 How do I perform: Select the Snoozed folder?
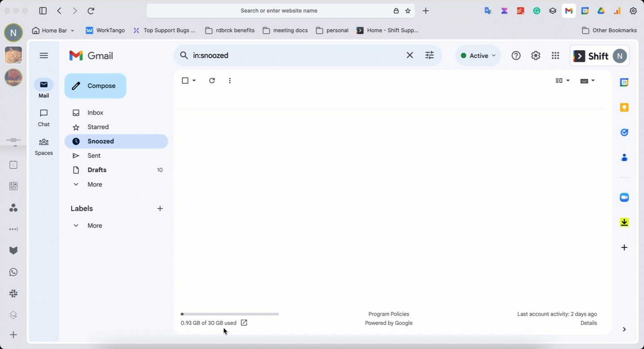point(116,141)
